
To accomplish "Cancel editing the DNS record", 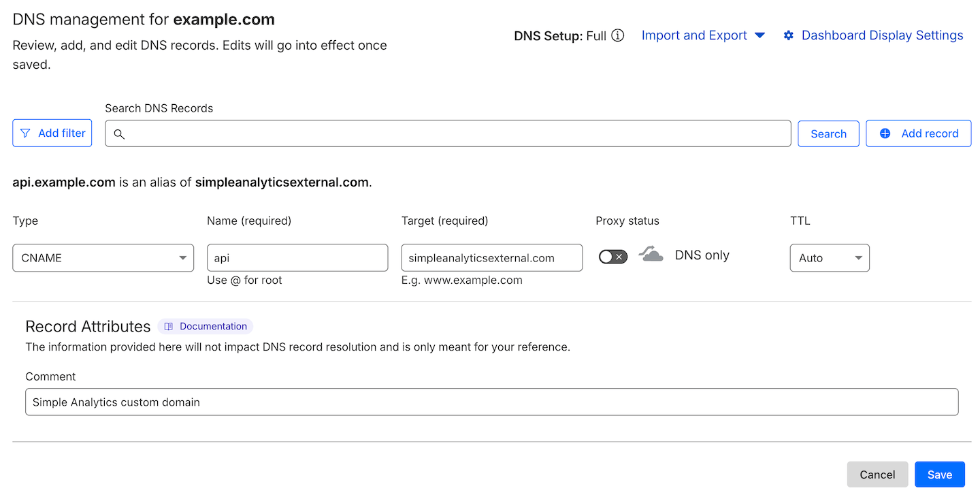I will (x=877, y=474).
